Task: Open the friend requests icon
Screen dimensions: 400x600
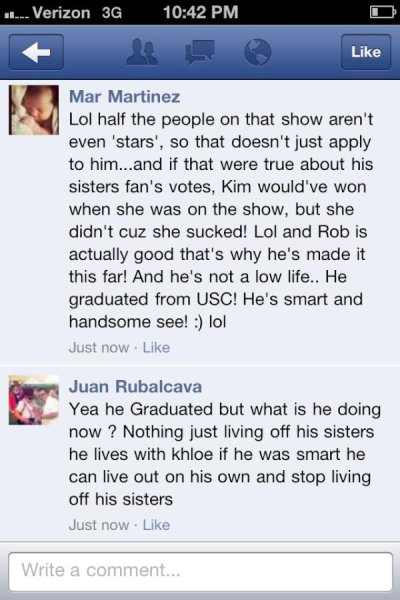Action: click(x=142, y=52)
